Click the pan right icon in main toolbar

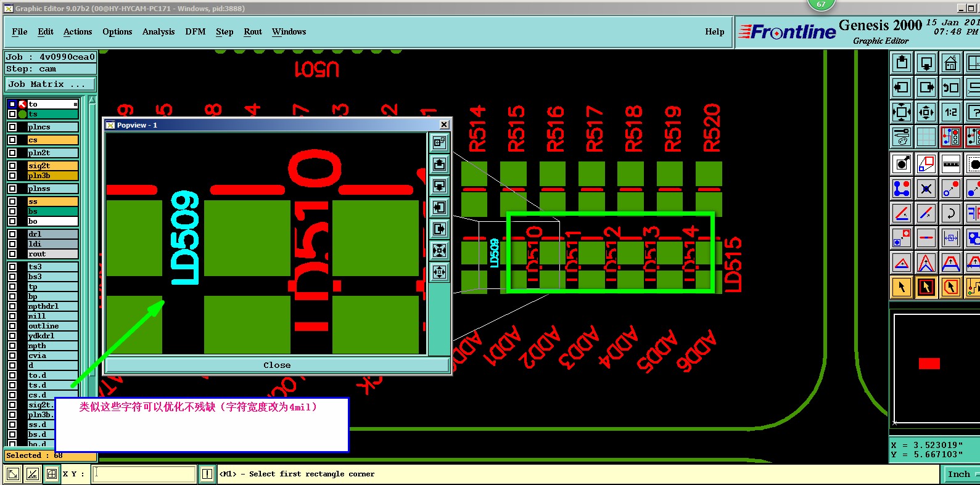tap(926, 88)
